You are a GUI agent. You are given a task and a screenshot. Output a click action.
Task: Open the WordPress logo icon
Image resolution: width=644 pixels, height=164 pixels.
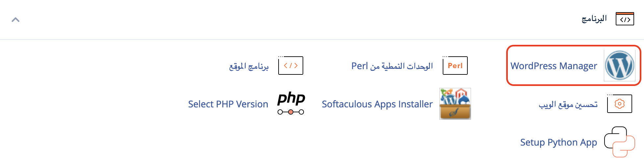[x=619, y=66]
